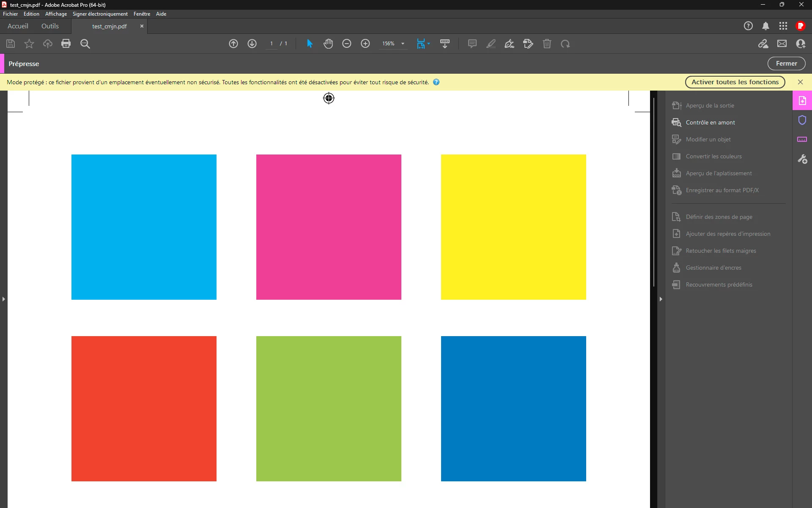The width and height of the screenshot is (812, 508).
Task: Open the Affichage menu
Action: (x=56, y=14)
